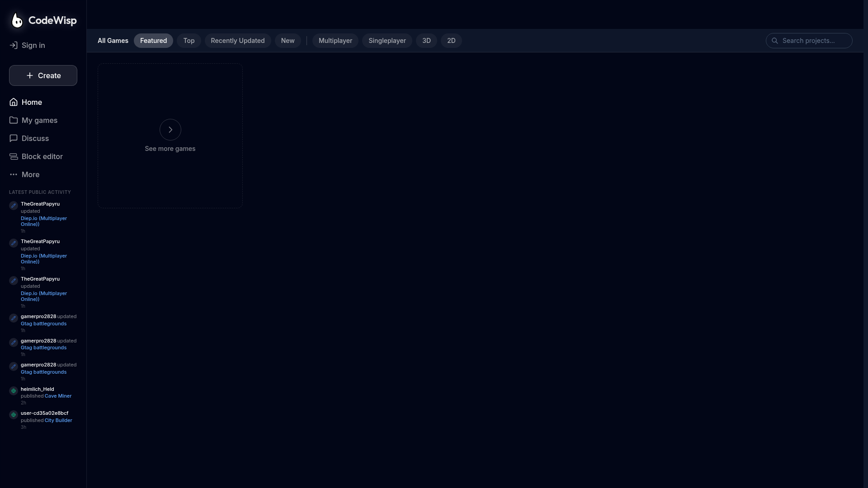Enable the 2D game filter
The width and height of the screenshot is (868, 488).
pyautogui.click(x=451, y=41)
